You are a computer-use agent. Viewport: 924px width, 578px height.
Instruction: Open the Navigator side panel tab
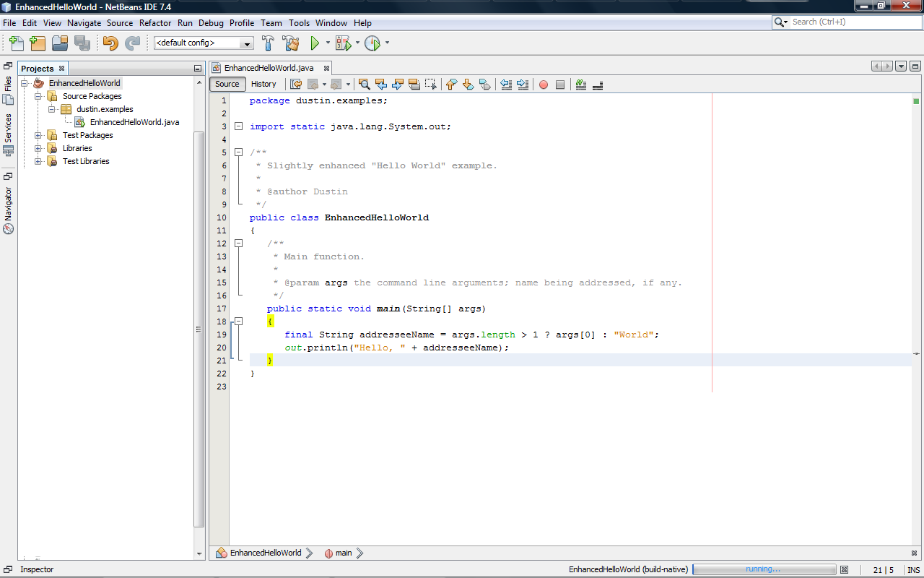point(8,210)
